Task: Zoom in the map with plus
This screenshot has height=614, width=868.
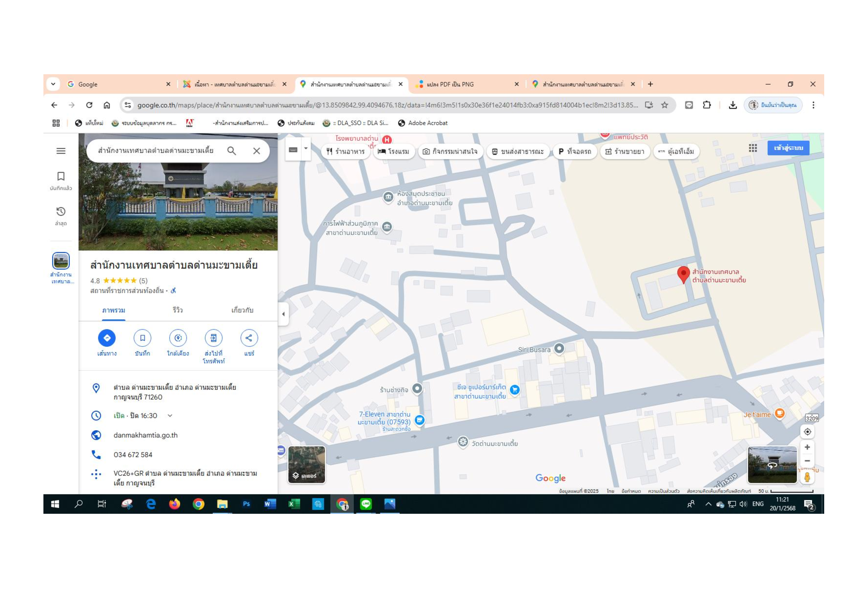Action: coord(807,447)
